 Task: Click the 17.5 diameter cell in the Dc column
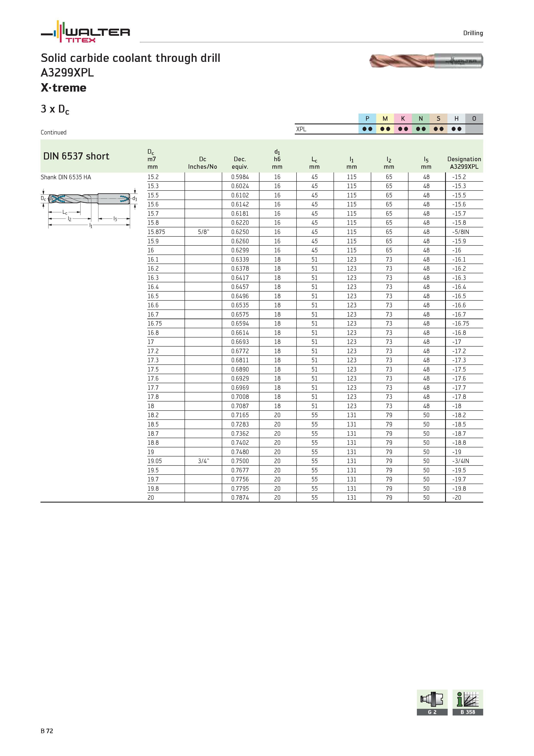tap(153, 369)
